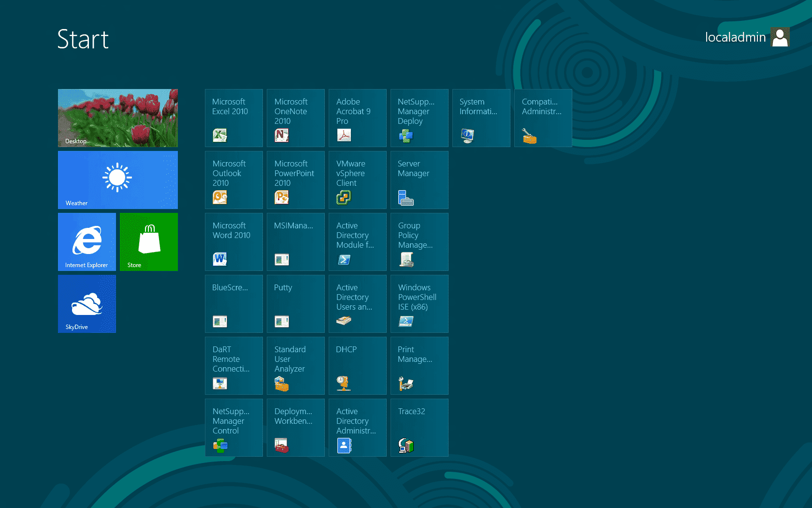Viewport: 812px width, 508px height.
Task: Click the localadmin account picture
Action: click(780, 37)
